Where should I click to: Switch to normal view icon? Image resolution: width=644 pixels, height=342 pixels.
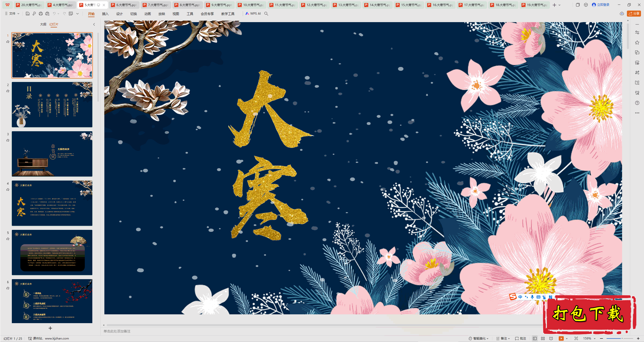tap(535, 338)
